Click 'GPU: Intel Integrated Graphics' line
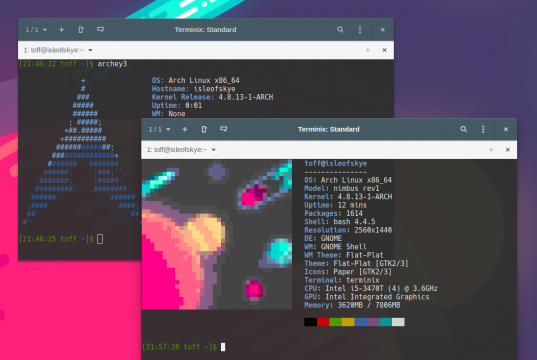The width and height of the screenshot is (537, 360). tap(367, 297)
